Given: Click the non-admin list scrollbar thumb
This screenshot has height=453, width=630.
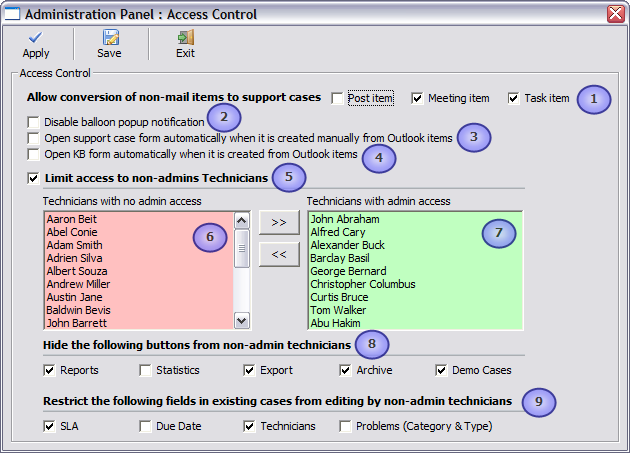Looking at the screenshot, I should click(241, 248).
